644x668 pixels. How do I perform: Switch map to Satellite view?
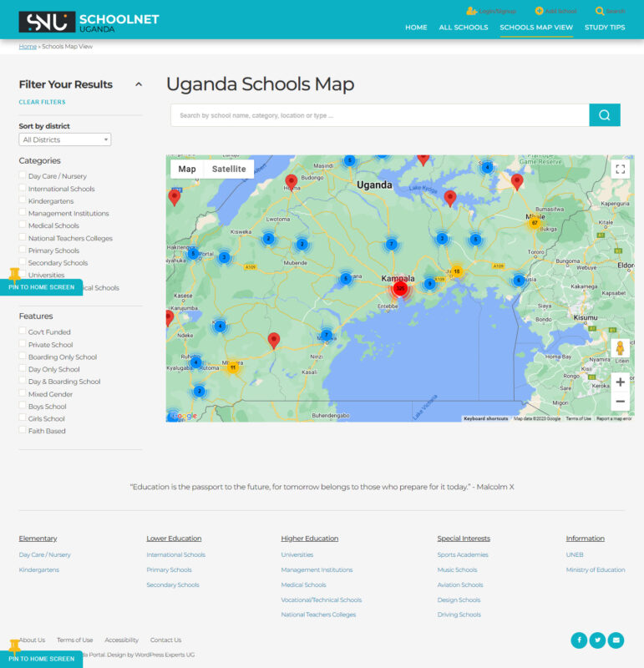[228, 169]
